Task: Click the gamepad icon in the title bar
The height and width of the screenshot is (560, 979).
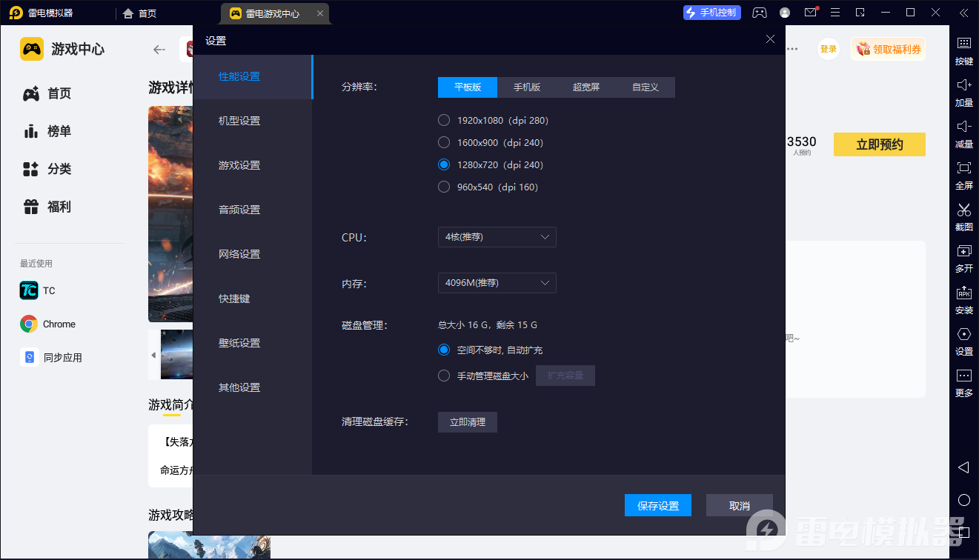Action: coord(759,13)
